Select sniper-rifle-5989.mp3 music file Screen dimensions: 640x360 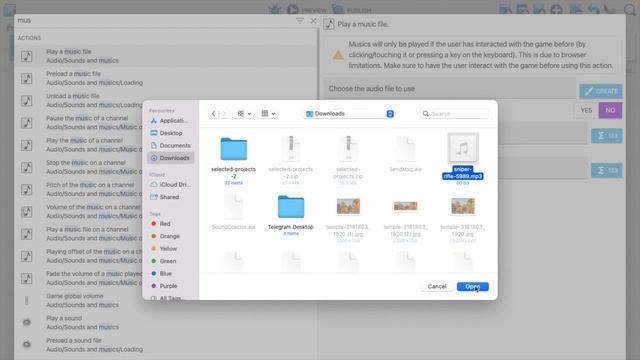point(462,158)
